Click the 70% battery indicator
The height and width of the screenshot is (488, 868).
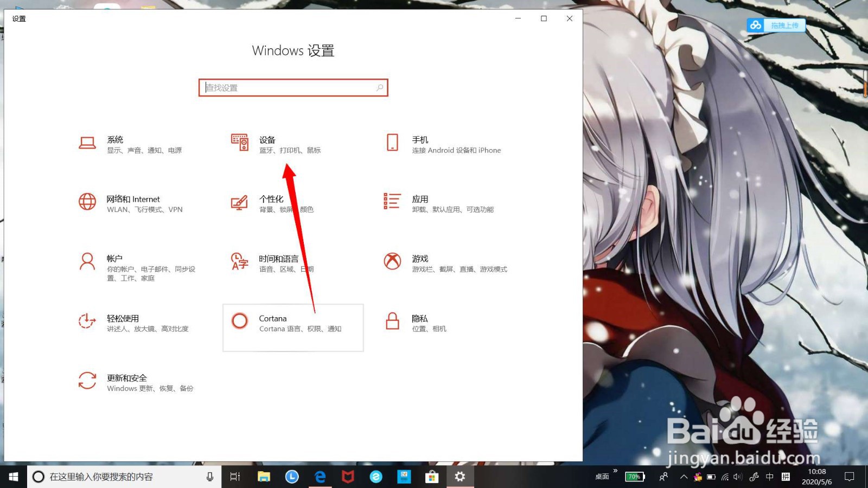click(x=635, y=477)
